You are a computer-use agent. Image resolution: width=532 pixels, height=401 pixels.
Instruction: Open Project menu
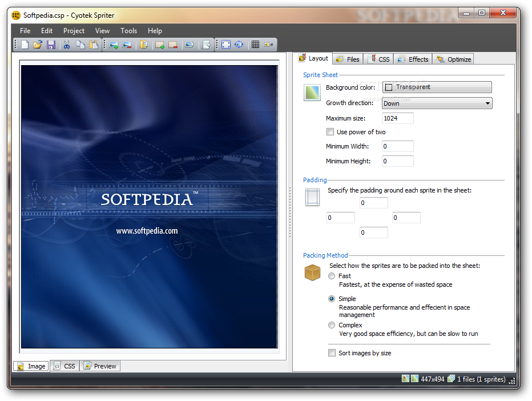(x=74, y=31)
